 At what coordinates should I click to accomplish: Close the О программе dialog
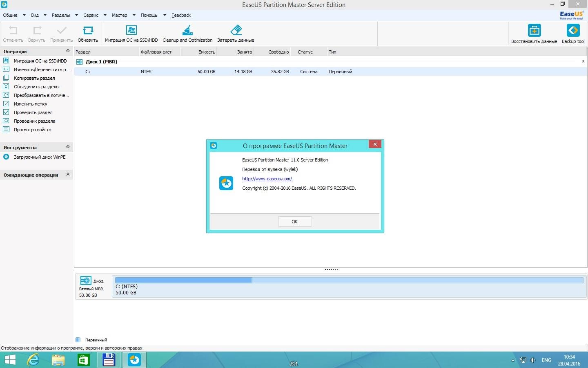375,144
